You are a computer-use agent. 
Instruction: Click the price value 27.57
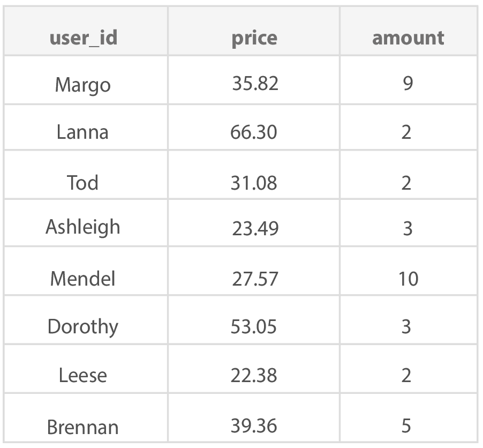pos(255,279)
